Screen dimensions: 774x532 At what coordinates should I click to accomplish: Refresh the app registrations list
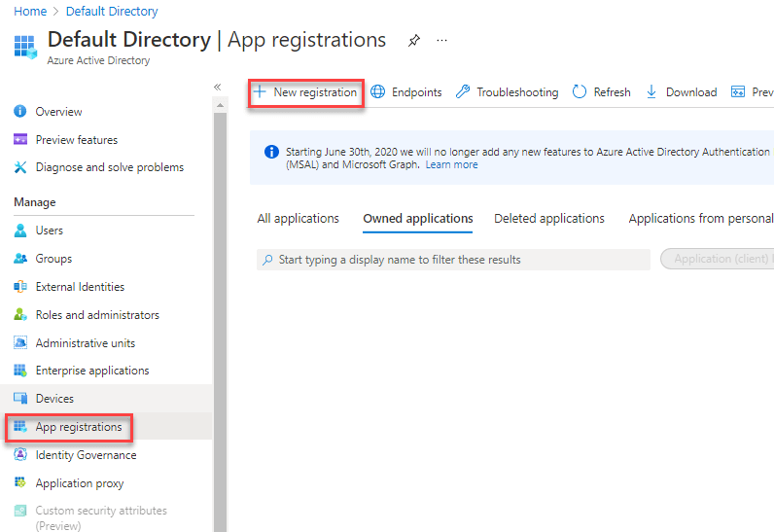[601, 92]
